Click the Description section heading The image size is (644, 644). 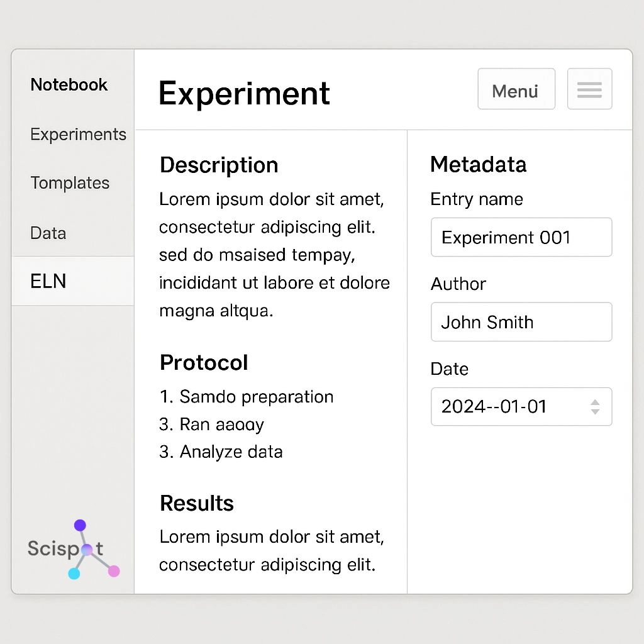pyautogui.click(x=219, y=165)
